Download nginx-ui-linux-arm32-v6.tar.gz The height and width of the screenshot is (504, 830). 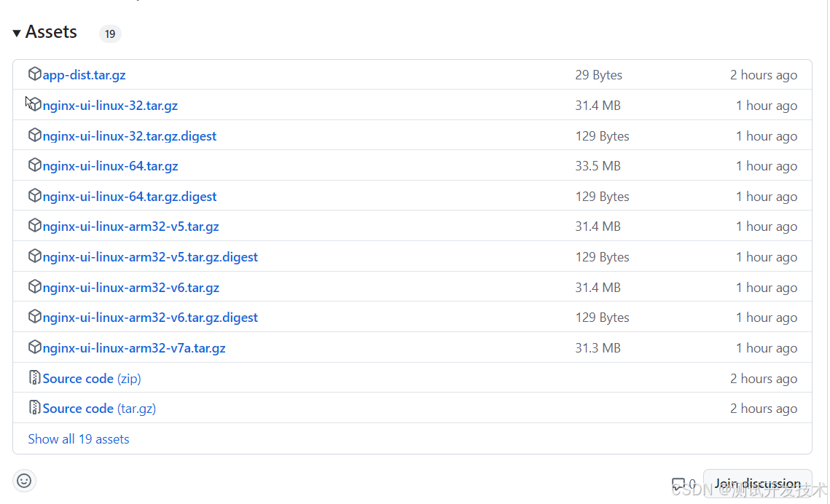tap(131, 288)
